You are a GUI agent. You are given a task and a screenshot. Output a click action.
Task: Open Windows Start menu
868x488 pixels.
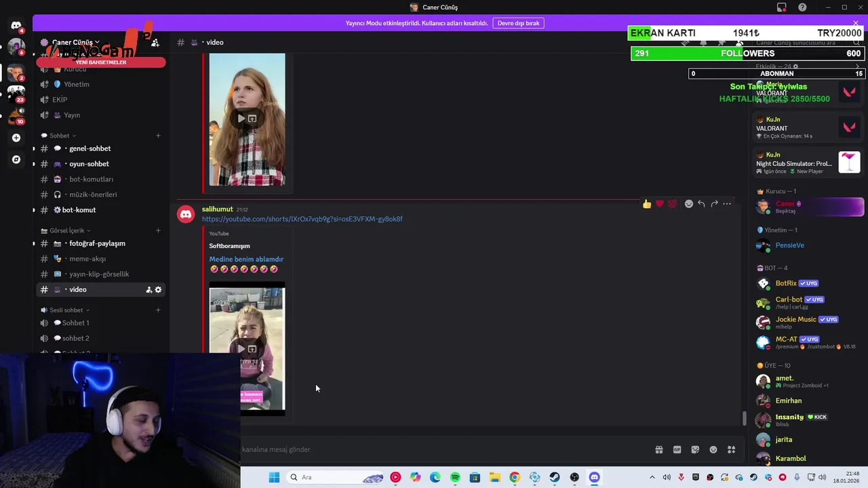click(274, 477)
